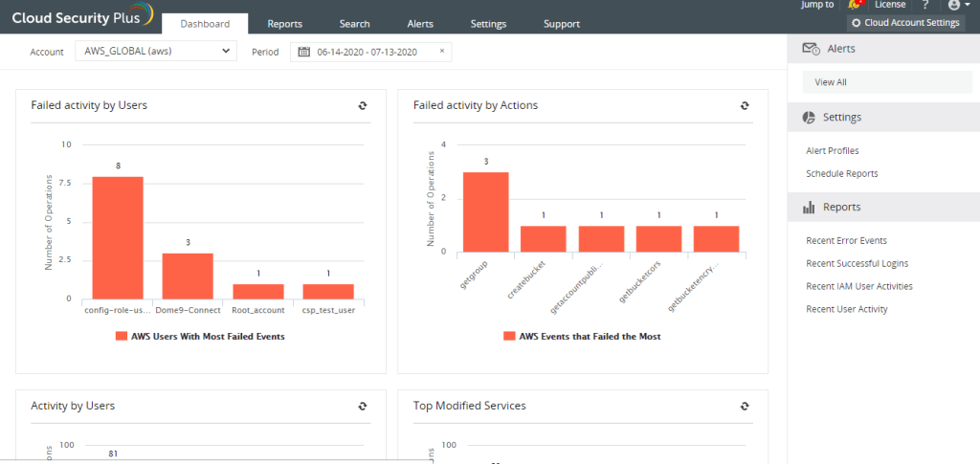The image size is (980, 464).
Task: Open the Recent Error Events report link
Action: pyautogui.click(x=846, y=240)
